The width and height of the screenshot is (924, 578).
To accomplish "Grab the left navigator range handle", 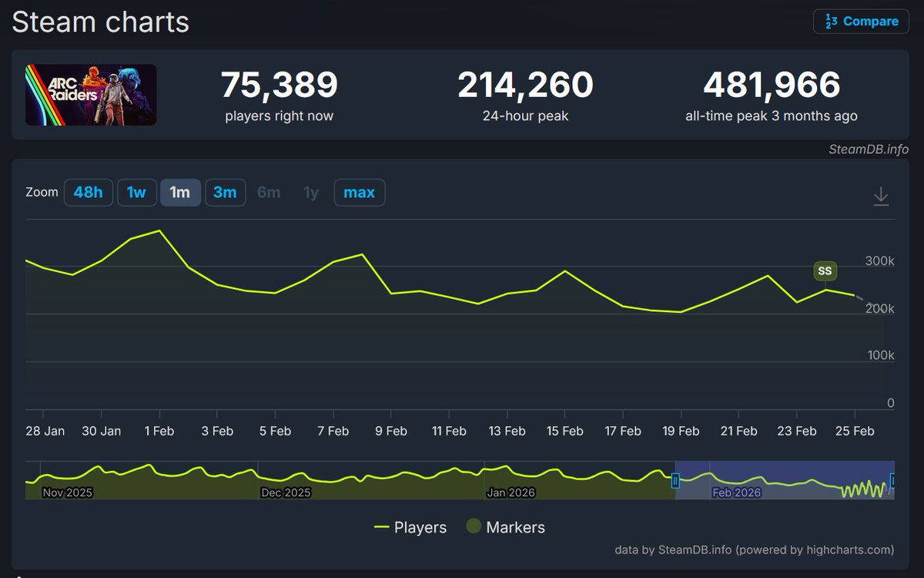I will click(x=675, y=481).
